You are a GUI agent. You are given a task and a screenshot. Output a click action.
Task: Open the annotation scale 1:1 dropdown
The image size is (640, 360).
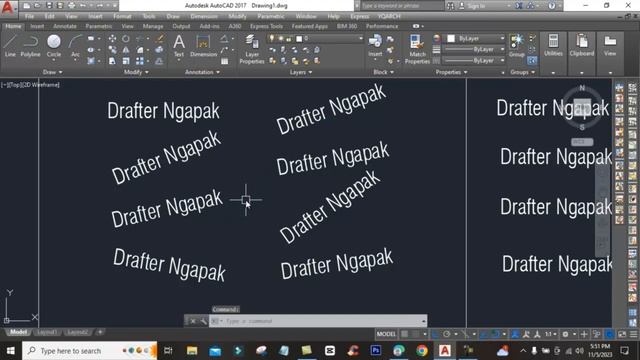[x=551, y=334]
